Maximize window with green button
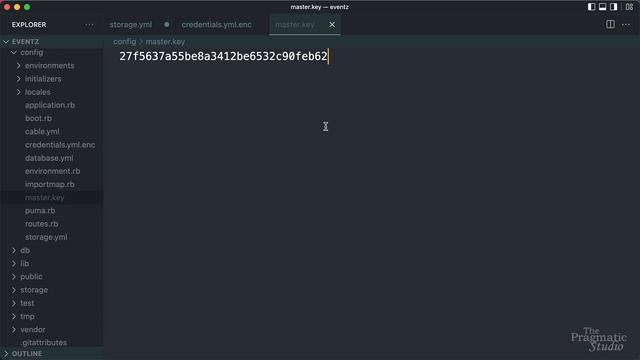The height and width of the screenshot is (360, 640). pos(27,7)
